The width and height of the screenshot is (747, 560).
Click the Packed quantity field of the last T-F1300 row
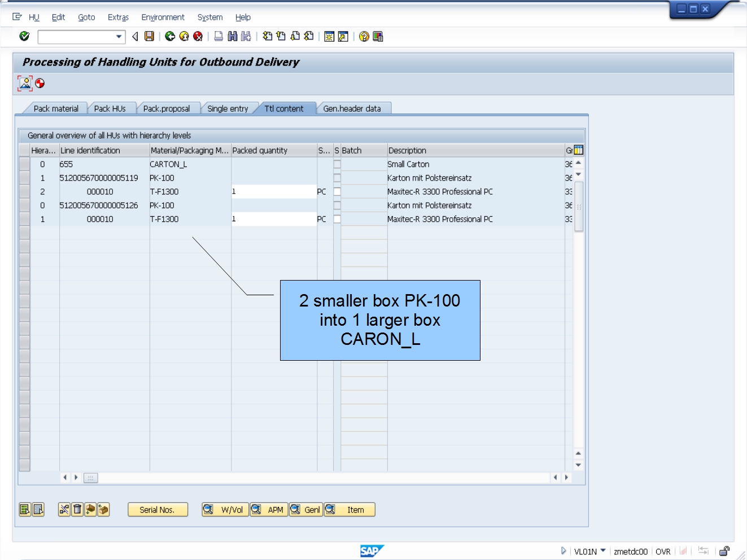click(274, 219)
